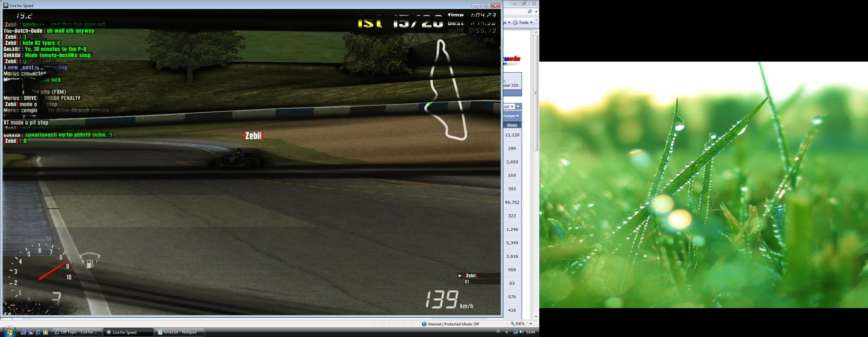Viewport: 868px width, 337px height.
Task: Click the chat line 'Made tomato-basilika soup.'
Action: tap(48, 55)
